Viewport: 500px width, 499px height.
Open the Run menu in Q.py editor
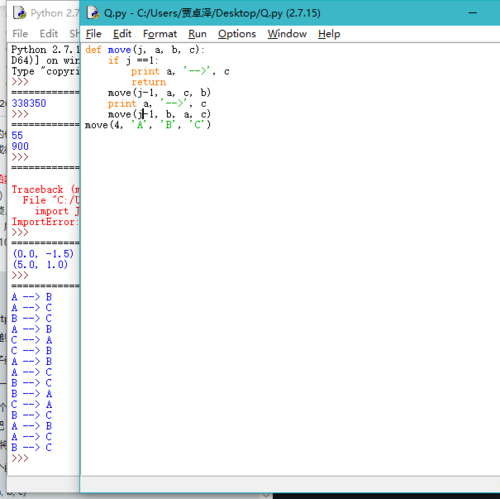(x=197, y=34)
